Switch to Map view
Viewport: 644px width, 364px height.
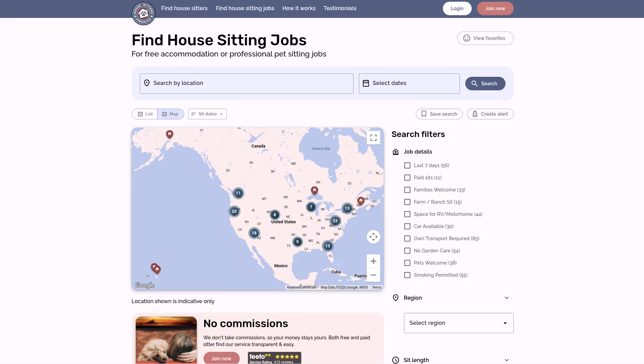coord(171,114)
